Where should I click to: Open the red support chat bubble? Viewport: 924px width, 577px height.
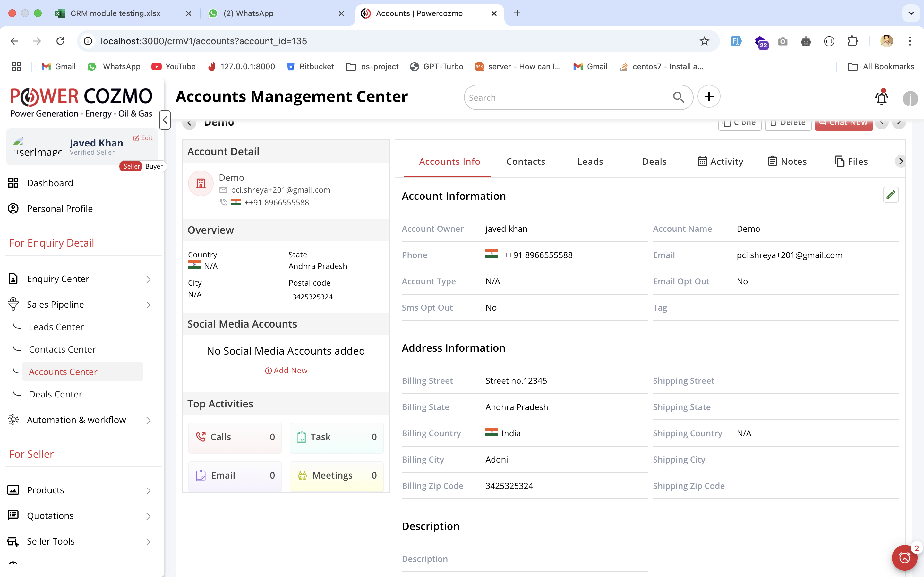pyautogui.click(x=904, y=557)
